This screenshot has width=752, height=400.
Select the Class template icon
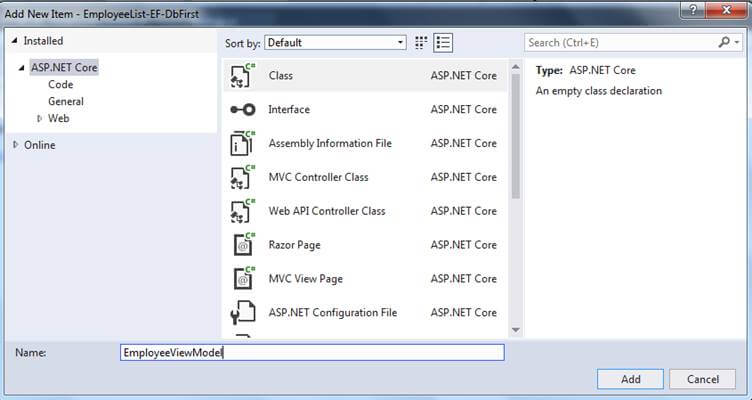click(243, 75)
